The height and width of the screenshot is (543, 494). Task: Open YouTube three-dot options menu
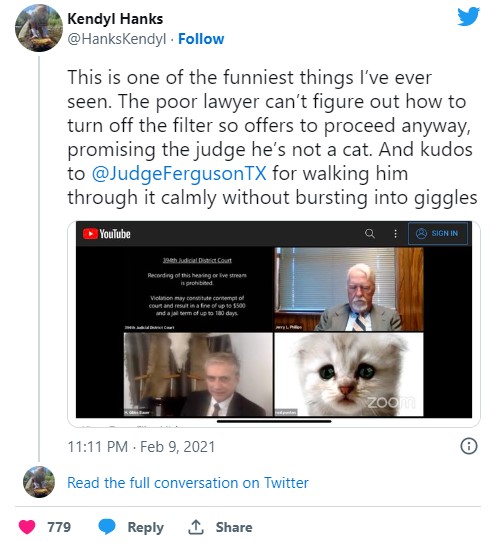(x=395, y=234)
